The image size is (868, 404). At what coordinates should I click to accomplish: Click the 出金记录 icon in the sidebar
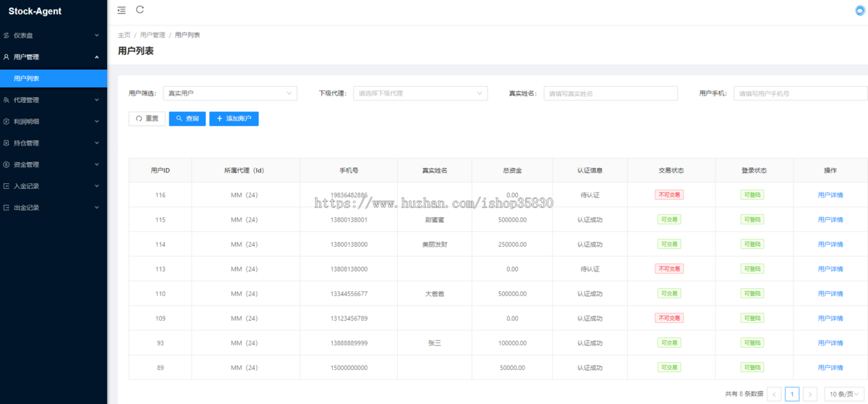coord(7,208)
